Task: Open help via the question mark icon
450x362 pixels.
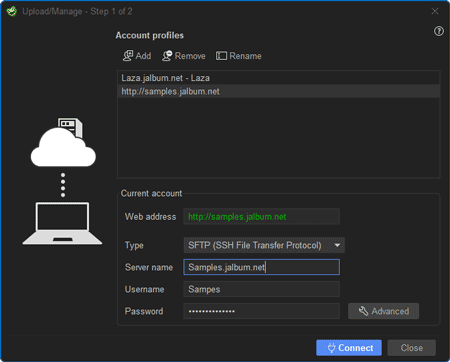Action: pos(439,31)
